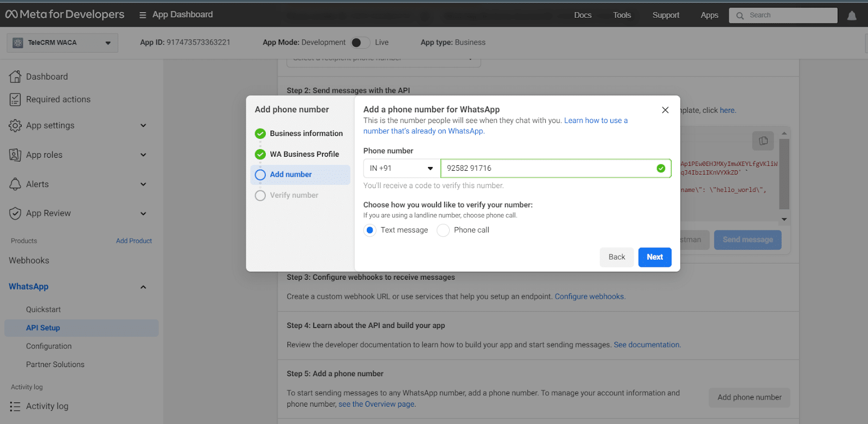Click the 'here' link near template text
Image resolution: width=868 pixels, height=424 pixels.
[x=727, y=110]
